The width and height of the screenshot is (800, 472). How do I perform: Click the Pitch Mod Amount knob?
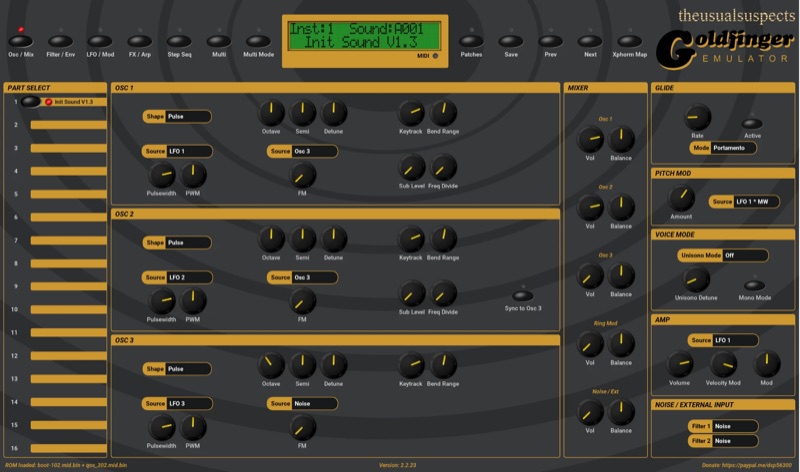[681, 198]
